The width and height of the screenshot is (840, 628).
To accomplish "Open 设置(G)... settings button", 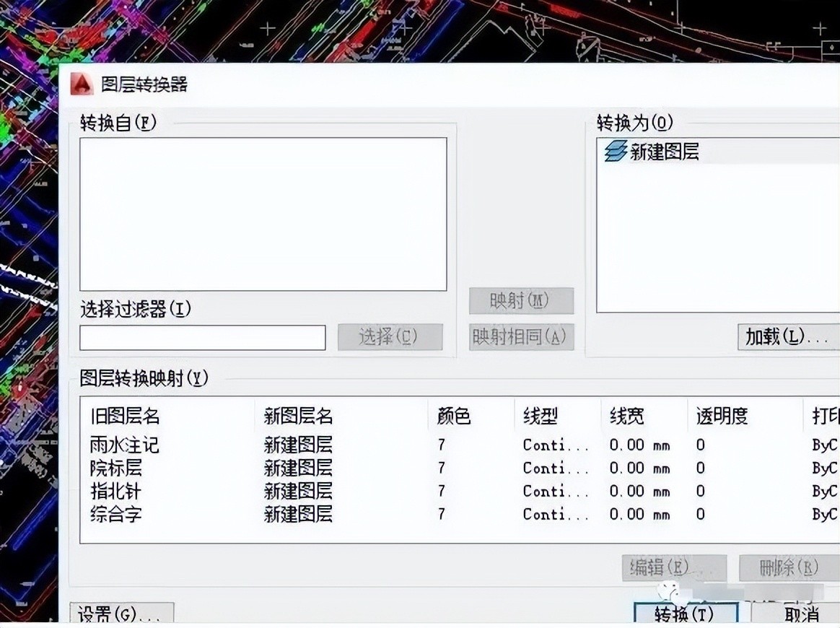I will click(x=121, y=614).
